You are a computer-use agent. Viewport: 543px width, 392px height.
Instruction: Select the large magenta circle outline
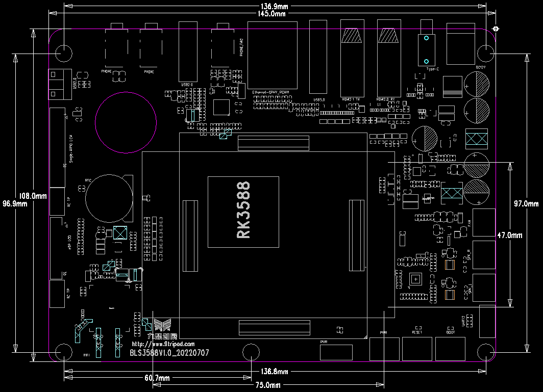tap(126, 122)
